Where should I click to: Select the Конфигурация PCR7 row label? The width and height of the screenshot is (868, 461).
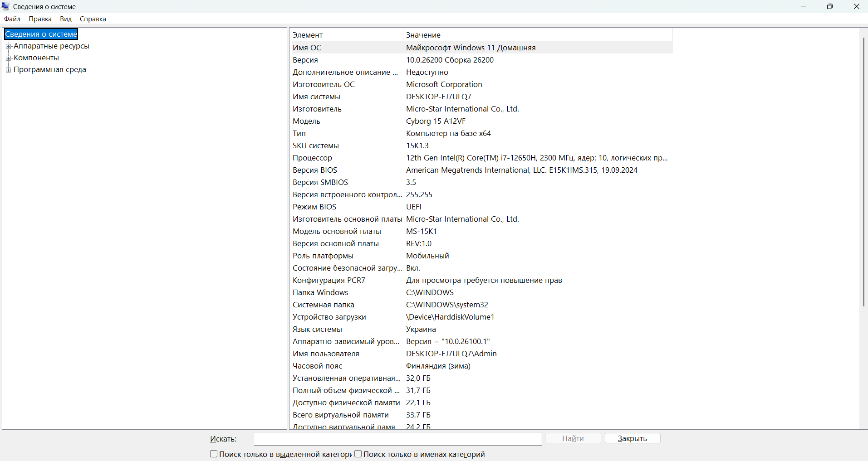point(329,280)
